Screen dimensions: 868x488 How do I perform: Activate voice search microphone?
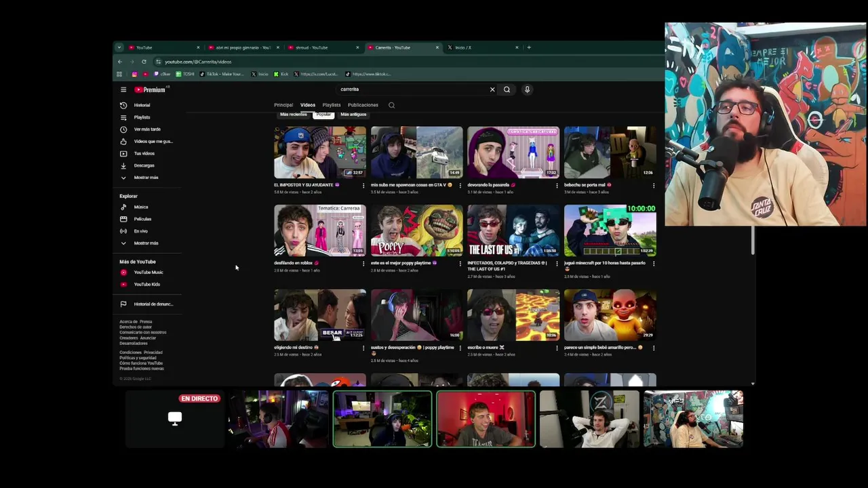[x=527, y=89]
